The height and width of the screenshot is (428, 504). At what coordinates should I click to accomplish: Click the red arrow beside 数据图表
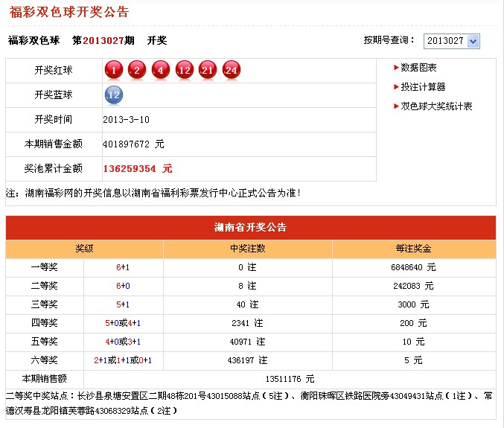coord(396,68)
